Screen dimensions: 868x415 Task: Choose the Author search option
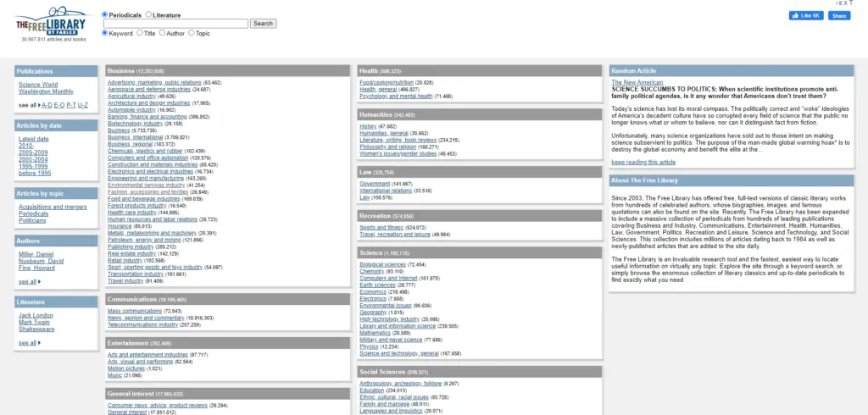[162, 33]
